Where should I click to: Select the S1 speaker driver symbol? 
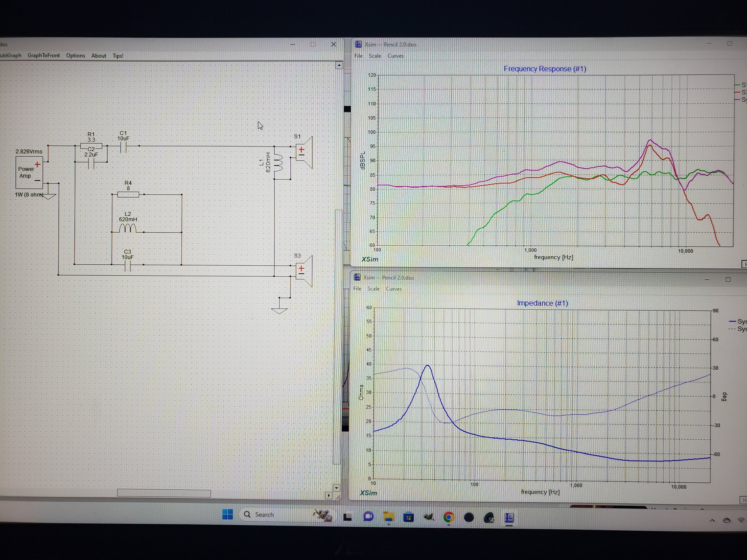304,152
